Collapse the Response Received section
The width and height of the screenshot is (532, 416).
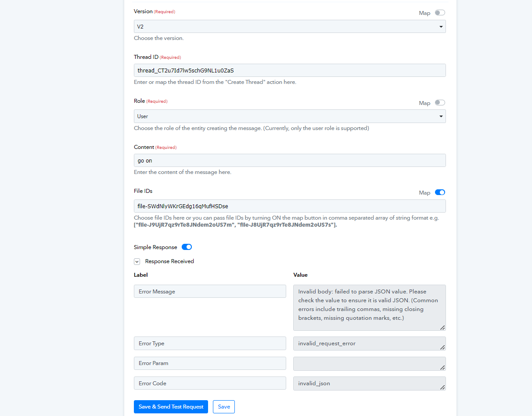[x=137, y=261]
